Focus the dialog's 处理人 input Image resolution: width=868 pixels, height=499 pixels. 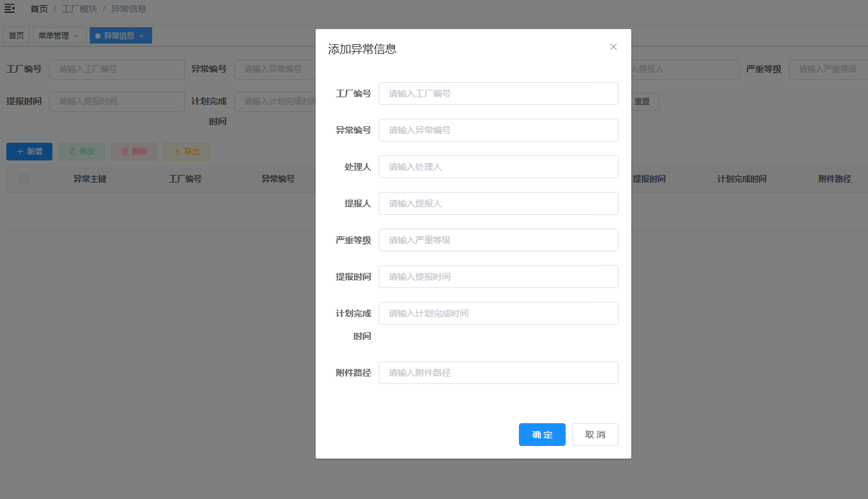click(x=499, y=167)
